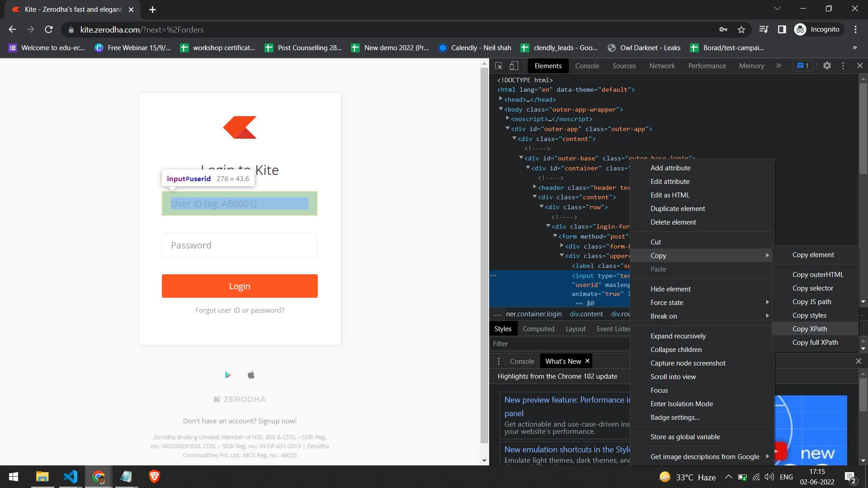Click Forgot user ID or password link
The image size is (868, 488).
point(240,310)
